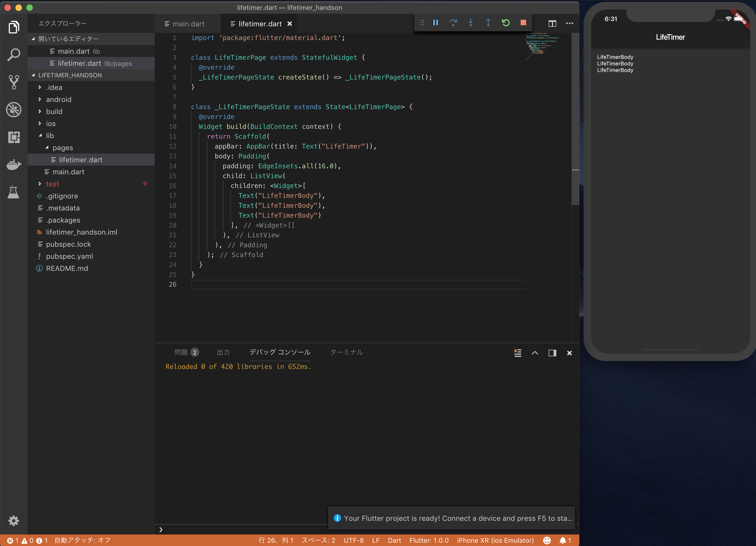
Task: Collapse the lib folder
Action: click(x=91, y=136)
